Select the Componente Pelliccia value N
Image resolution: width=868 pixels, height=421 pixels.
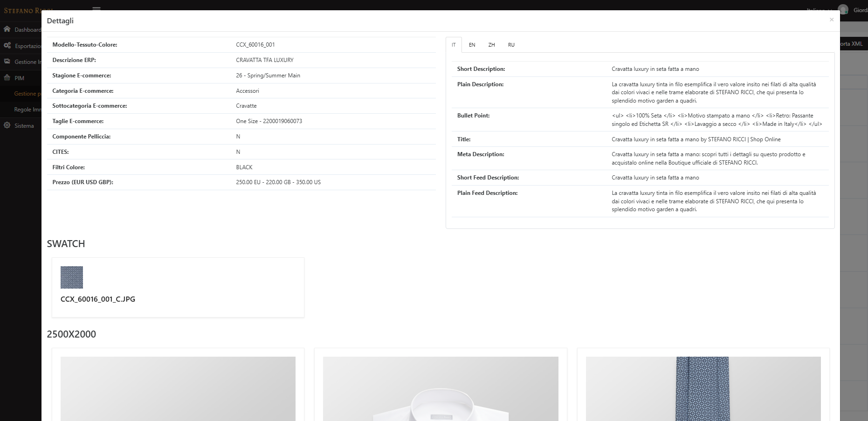pyautogui.click(x=238, y=137)
